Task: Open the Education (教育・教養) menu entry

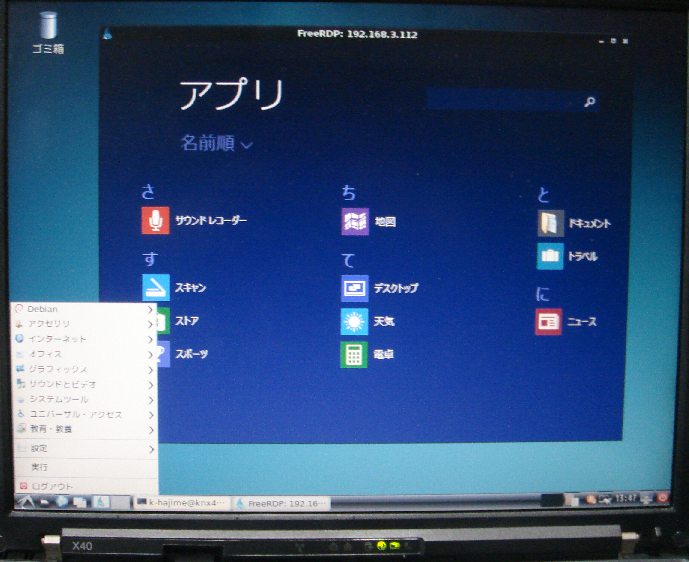Action: (x=84, y=429)
